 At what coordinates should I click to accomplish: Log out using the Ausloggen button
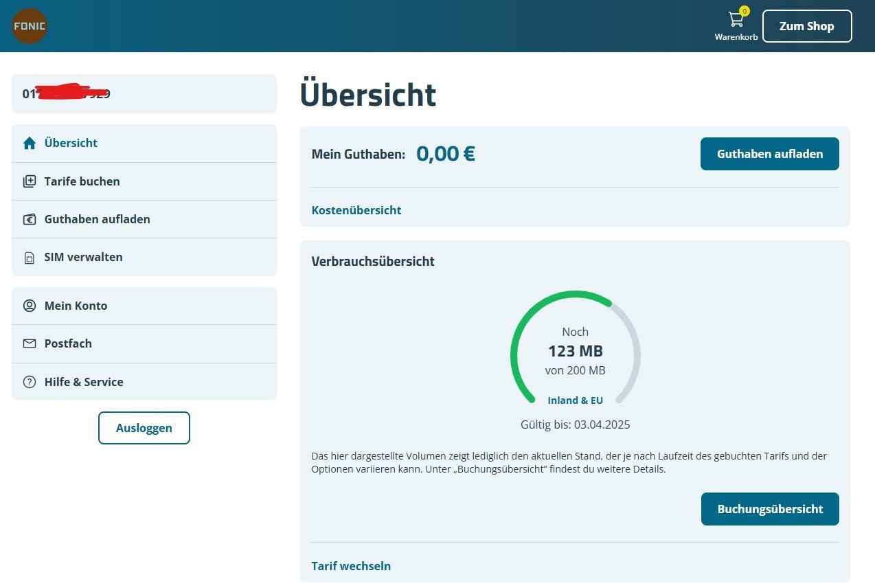click(144, 428)
